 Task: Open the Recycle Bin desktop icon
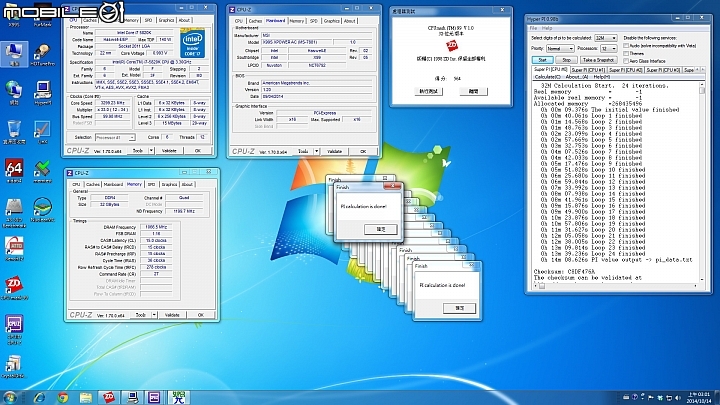coord(14,132)
